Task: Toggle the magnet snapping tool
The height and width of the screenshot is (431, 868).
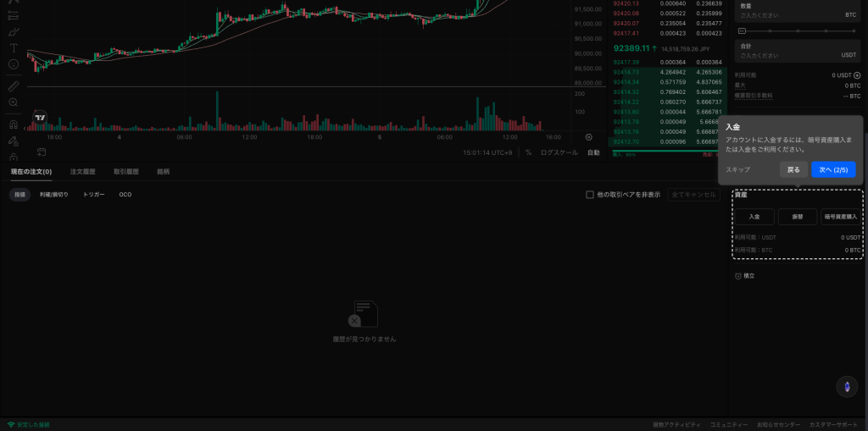Action: (14, 124)
